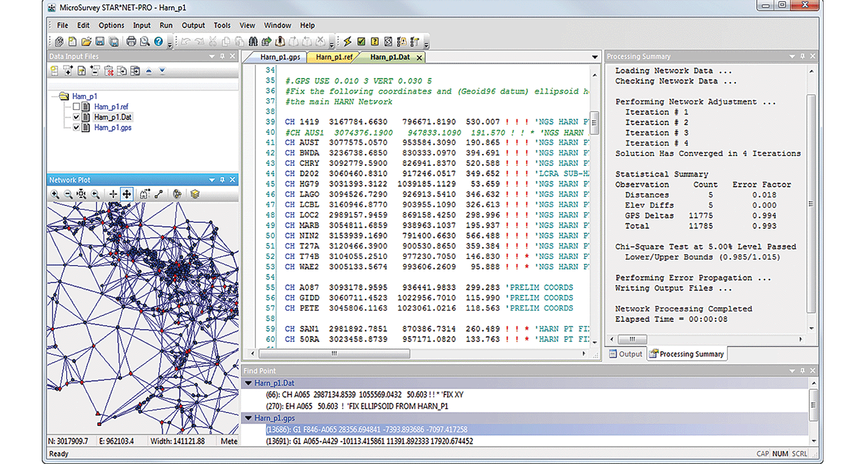Open the Options menu

[111, 25]
